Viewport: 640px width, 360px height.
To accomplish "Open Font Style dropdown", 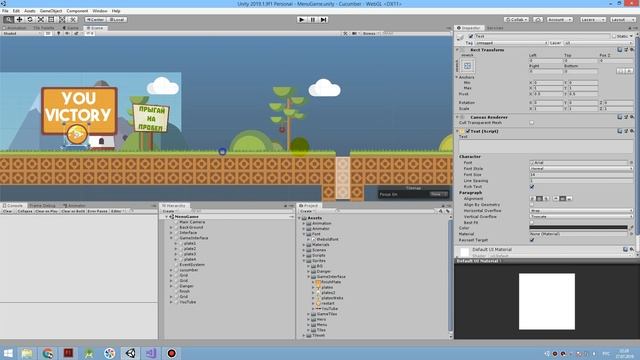I will click(x=581, y=169).
